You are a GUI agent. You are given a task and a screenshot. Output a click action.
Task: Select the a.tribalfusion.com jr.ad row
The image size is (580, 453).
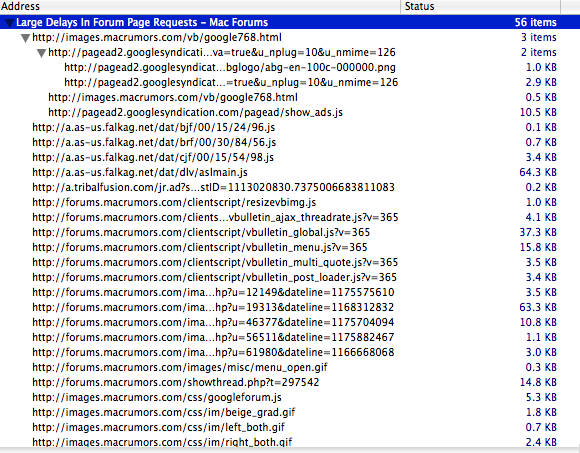pyautogui.click(x=290, y=187)
